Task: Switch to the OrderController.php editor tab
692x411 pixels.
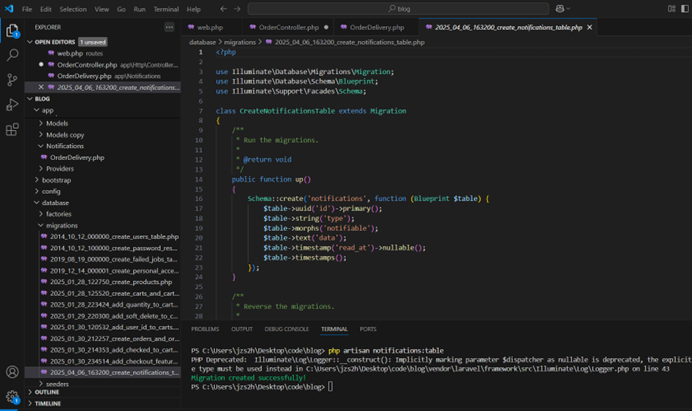Action: point(287,27)
